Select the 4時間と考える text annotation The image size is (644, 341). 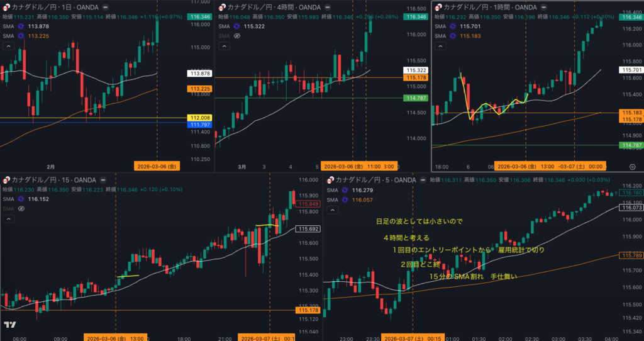(406, 238)
